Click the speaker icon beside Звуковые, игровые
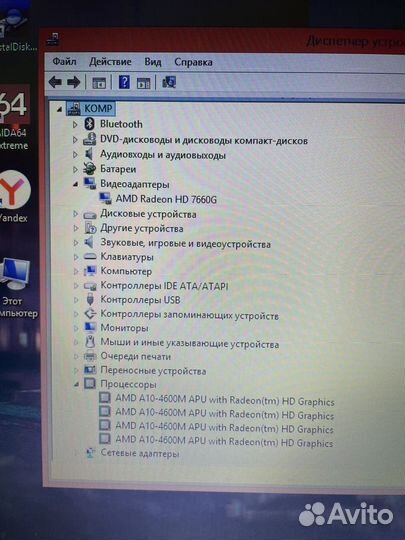The height and width of the screenshot is (540, 405). click(89, 242)
